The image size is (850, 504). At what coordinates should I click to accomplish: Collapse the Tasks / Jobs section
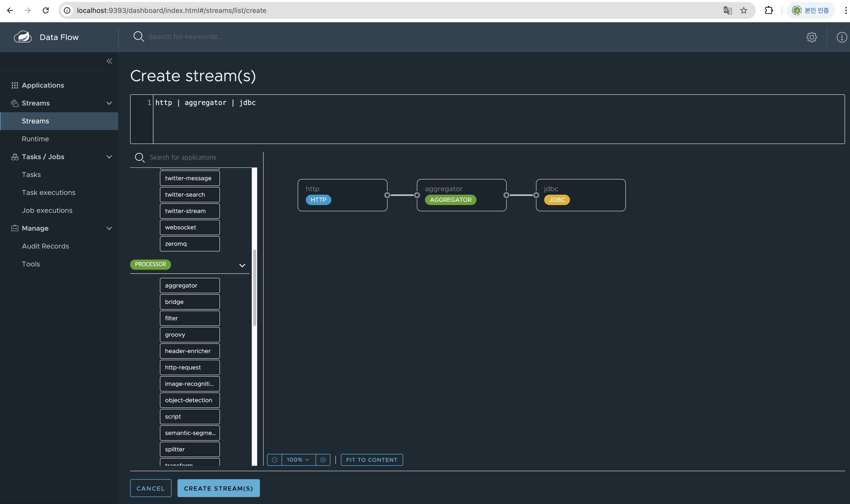pyautogui.click(x=109, y=157)
